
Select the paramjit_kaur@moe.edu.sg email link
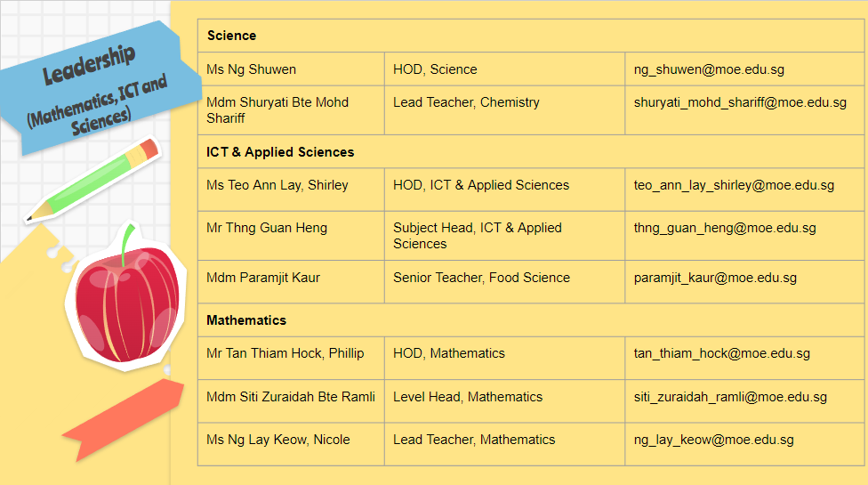tap(715, 278)
